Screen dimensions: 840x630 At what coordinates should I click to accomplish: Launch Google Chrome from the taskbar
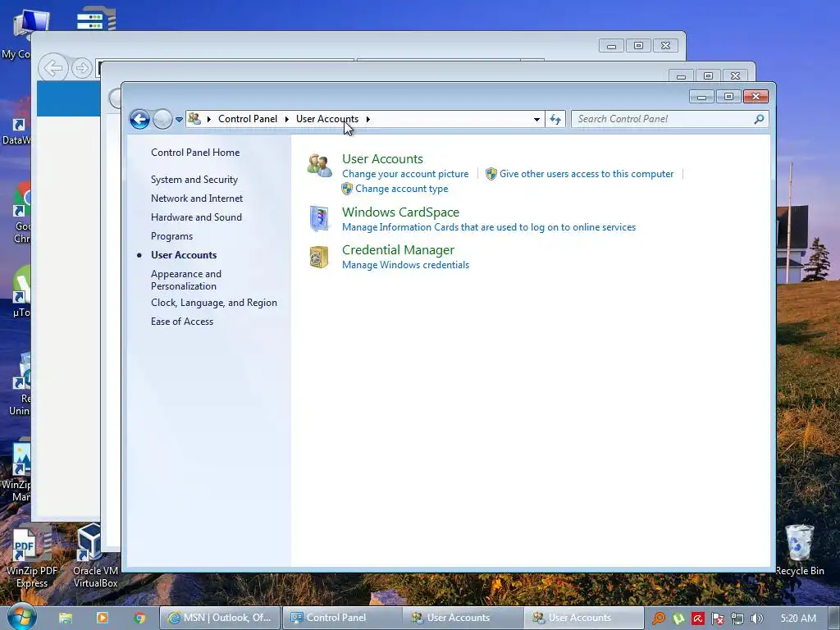tap(139, 618)
